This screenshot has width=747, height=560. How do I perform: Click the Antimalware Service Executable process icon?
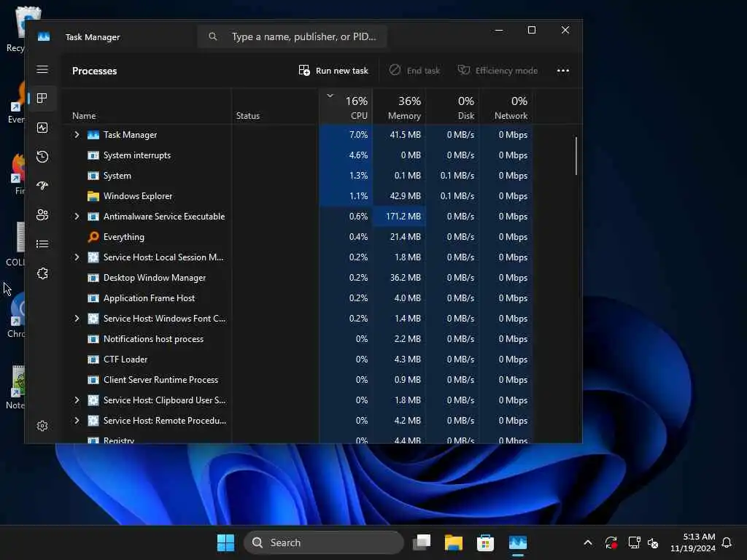click(93, 217)
